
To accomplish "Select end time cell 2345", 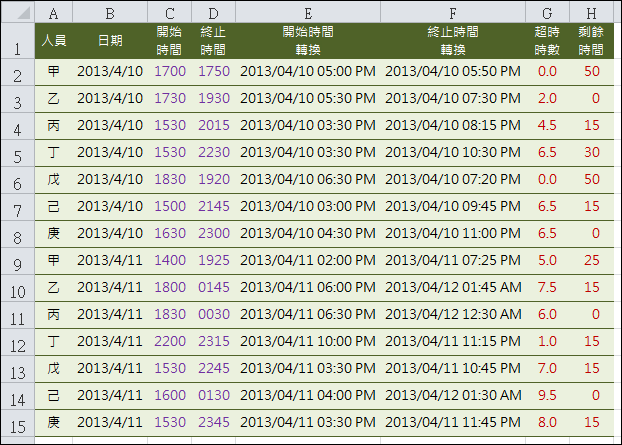I will 213,422.
